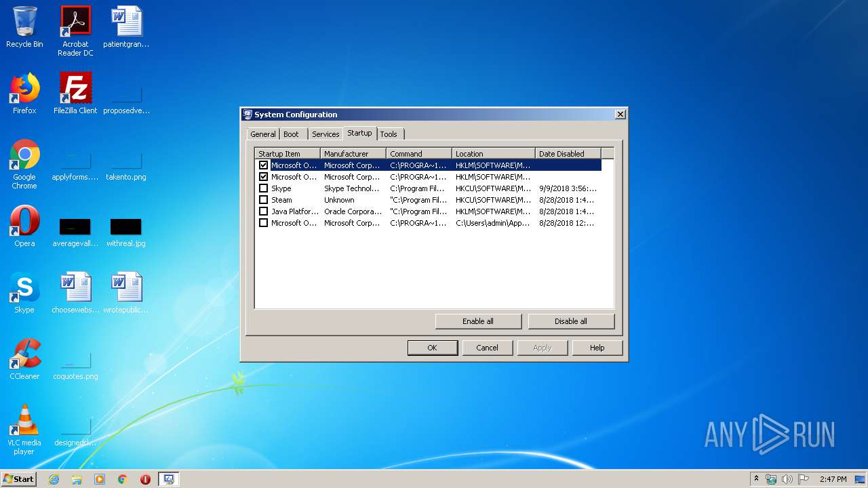Open Opera from the taskbar
868x488 pixels.
(x=145, y=479)
